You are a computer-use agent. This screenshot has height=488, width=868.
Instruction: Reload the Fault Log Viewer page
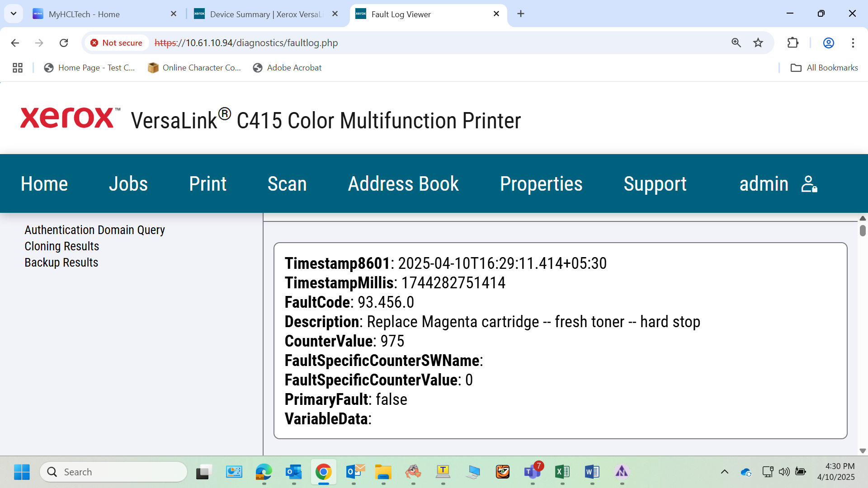(x=64, y=43)
